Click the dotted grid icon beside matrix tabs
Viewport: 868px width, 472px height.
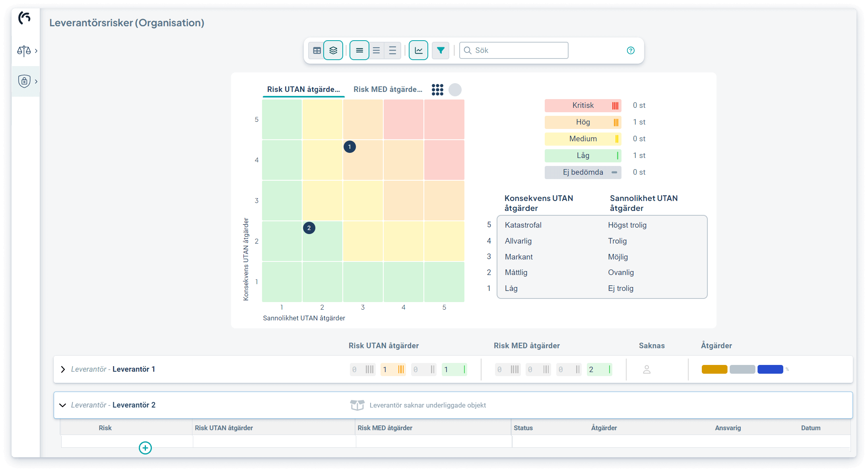[x=437, y=90]
